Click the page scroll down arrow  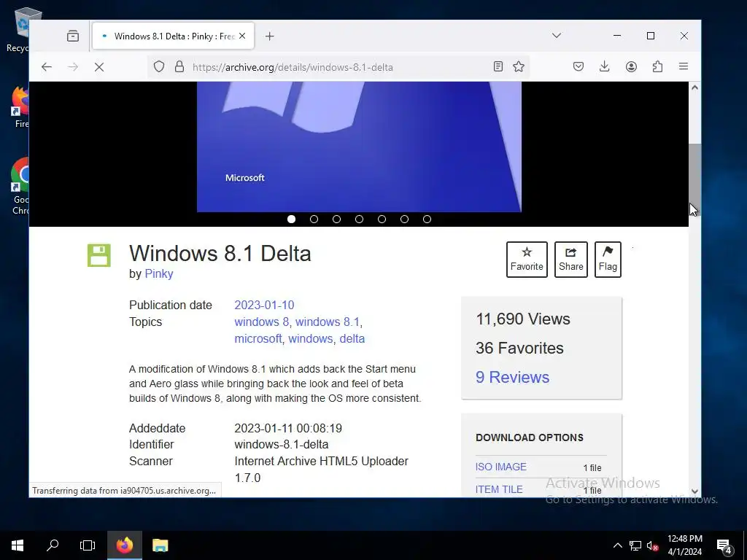(694, 491)
